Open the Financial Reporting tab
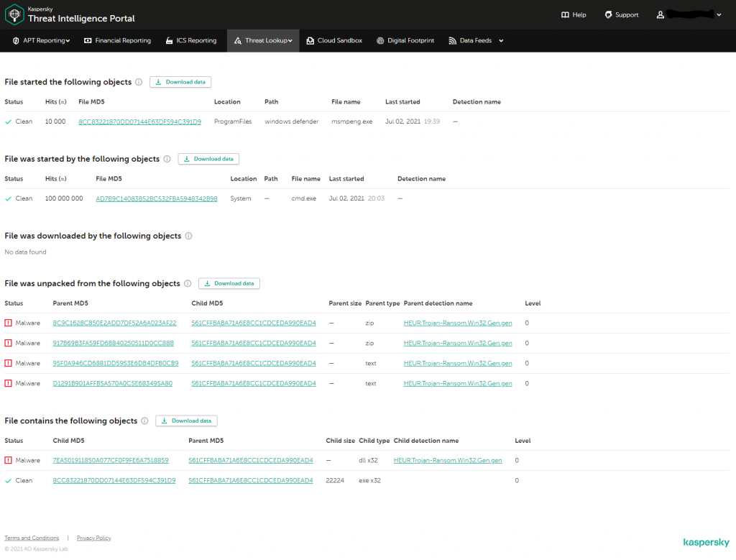 (x=117, y=41)
